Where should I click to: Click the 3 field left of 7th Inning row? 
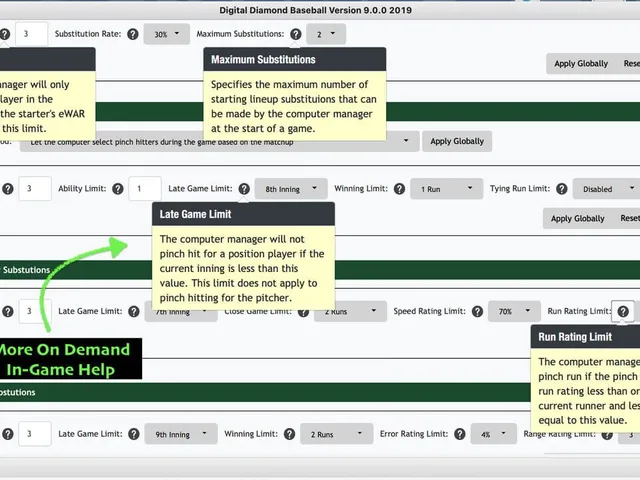(35, 311)
